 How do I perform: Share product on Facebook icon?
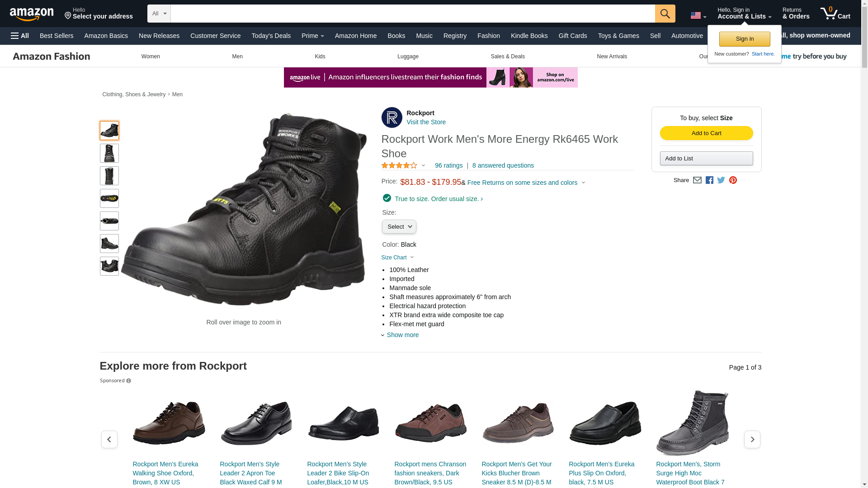tap(709, 180)
